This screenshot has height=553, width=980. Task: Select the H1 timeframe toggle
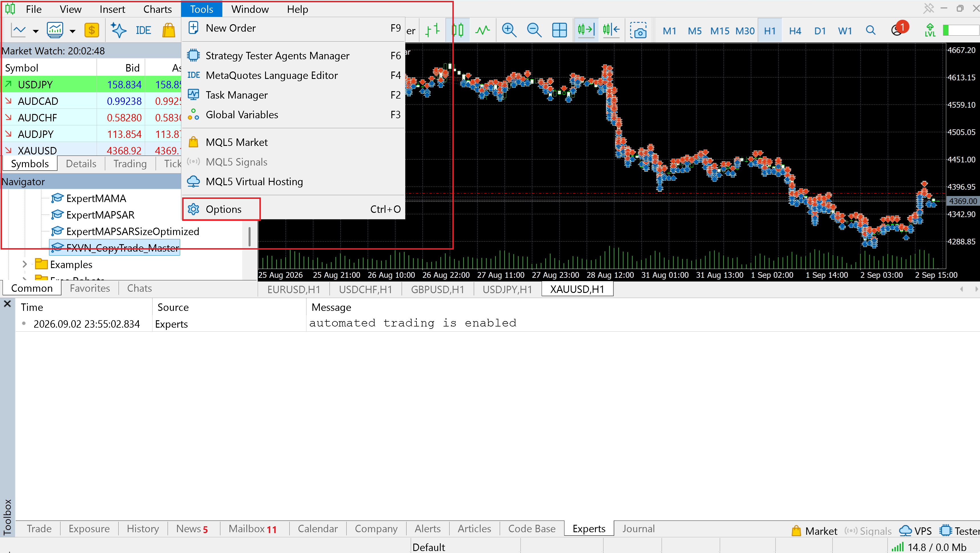(x=770, y=31)
